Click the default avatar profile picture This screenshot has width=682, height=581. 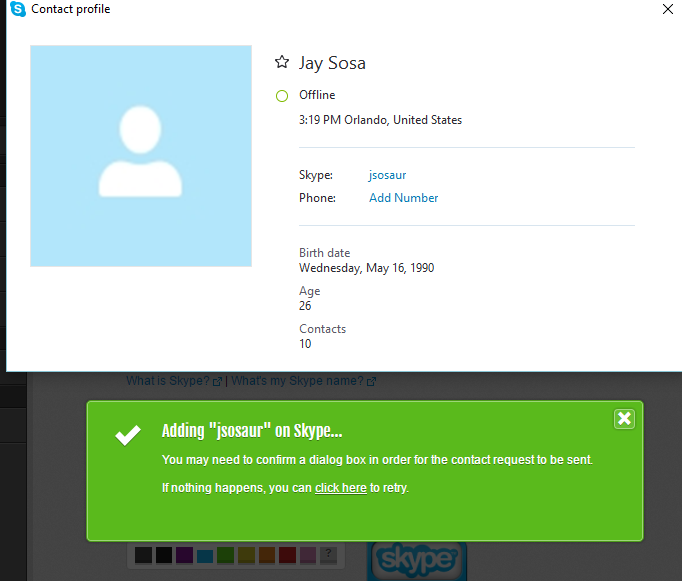(x=141, y=156)
